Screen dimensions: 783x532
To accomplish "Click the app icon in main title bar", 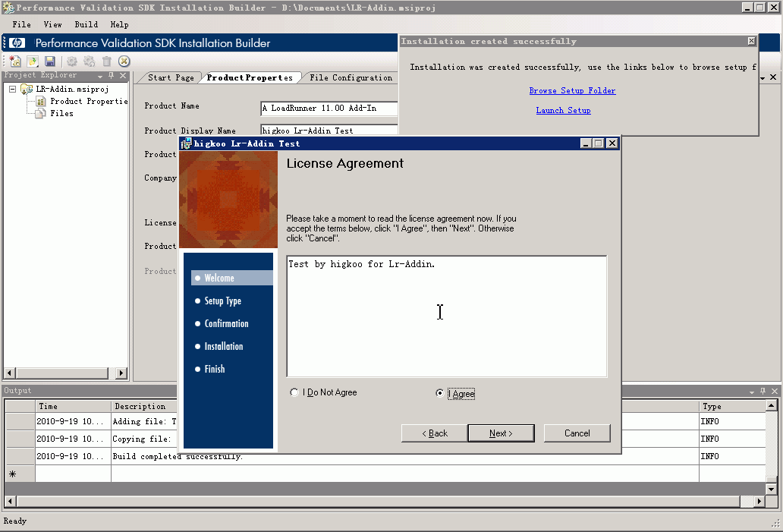I will (x=8, y=8).
